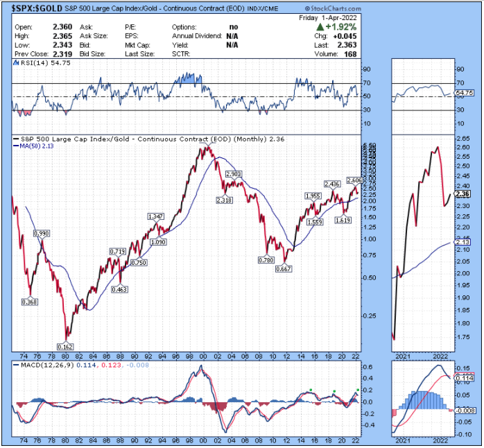The height and width of the screenshot is (448, 484).
Task: Click the 'MA(50) 2.13' legend label
Action: pyautogui.click(x=34, y=146)
